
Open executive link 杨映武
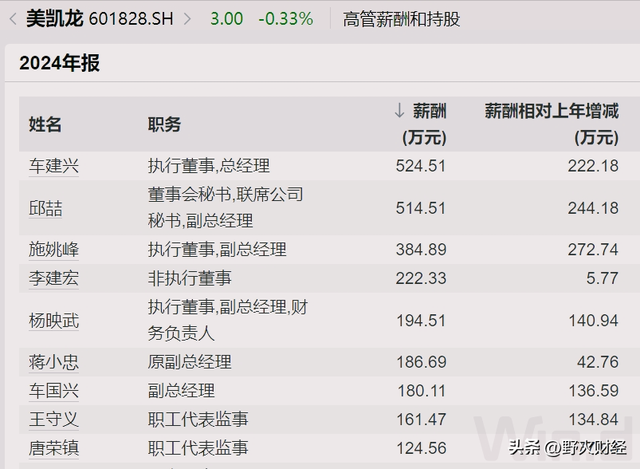pyautogui.click(x=53, y=320)
